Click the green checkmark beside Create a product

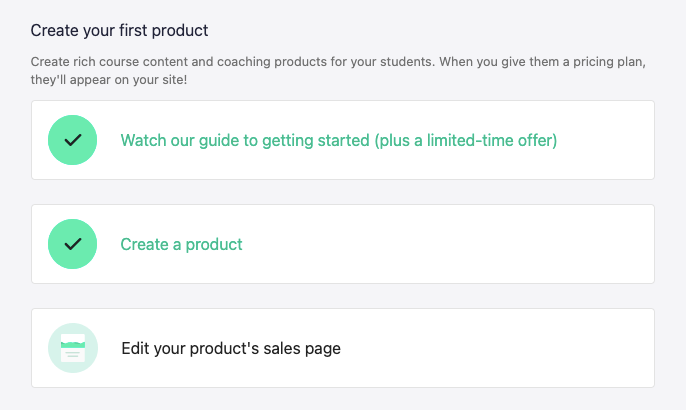(72, 244)
